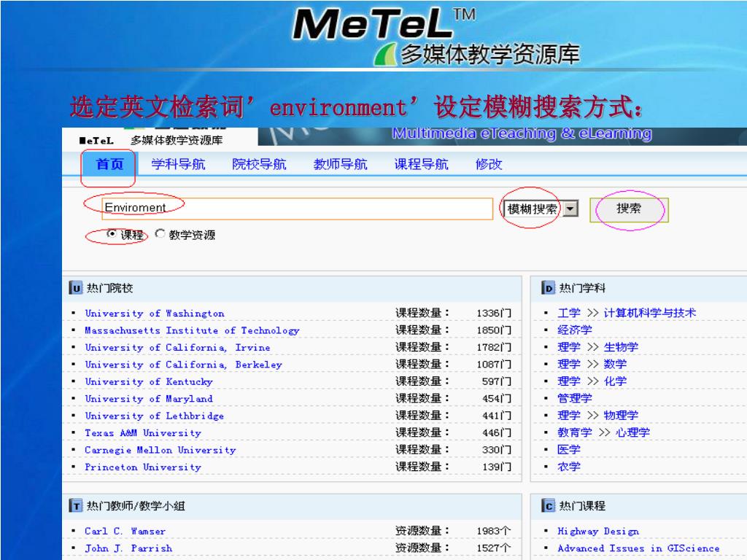Screen dimensions: 747x560
Task: Open Advanced Issues in GIScience course link
Action: pyautogui.click(x=638, y=548)
